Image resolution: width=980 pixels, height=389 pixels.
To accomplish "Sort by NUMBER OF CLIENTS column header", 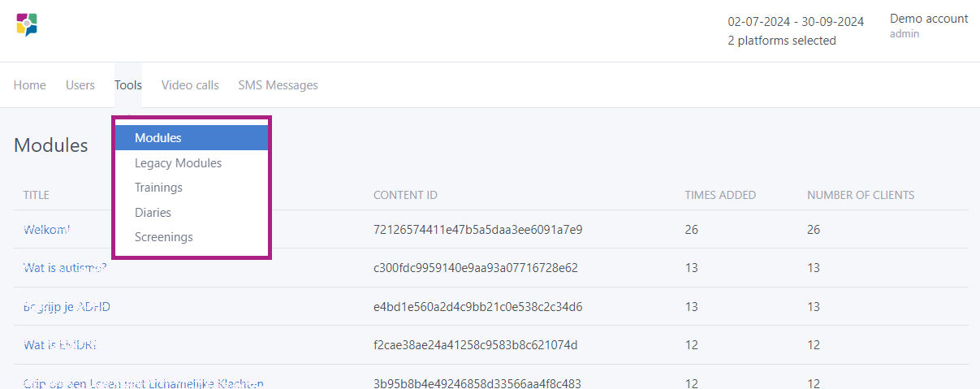I will coord(861,195).
